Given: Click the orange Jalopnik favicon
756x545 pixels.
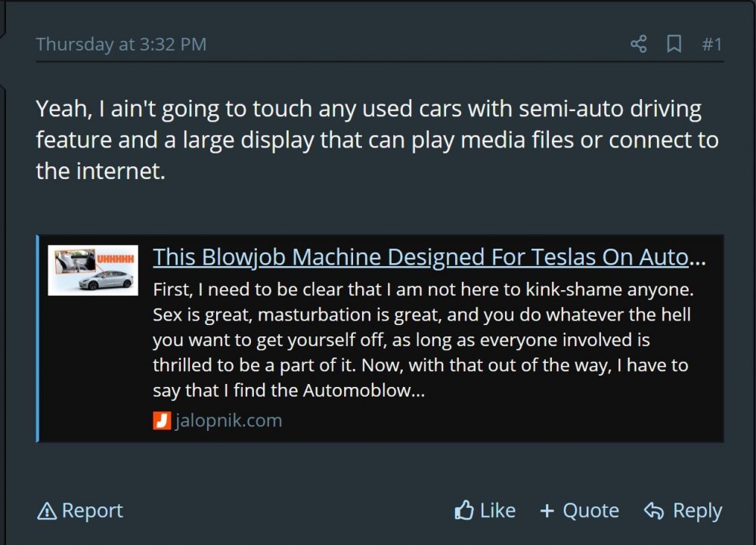Looking at the screenshot, I should coord(161,421).
